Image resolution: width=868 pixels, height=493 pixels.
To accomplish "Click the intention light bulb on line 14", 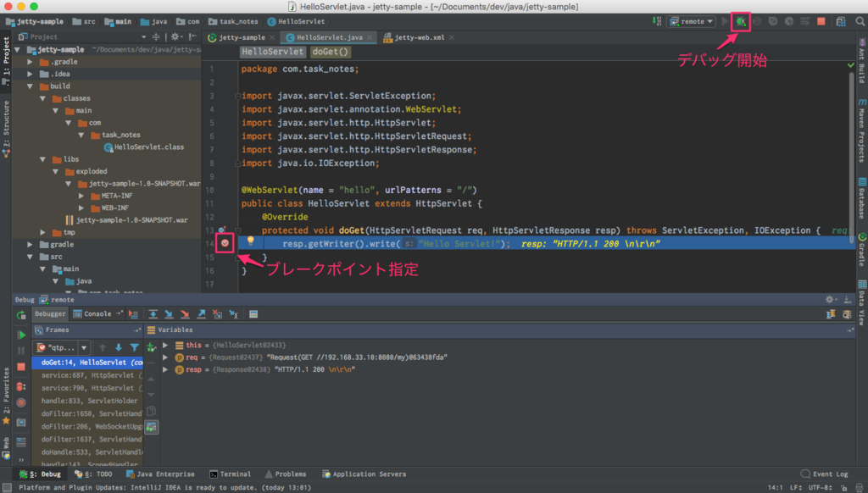I will coord(250,241).
